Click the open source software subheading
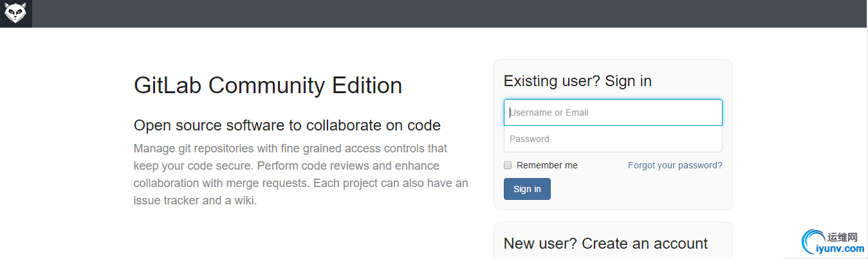The image size is (868, 259). tap(287, 125)
